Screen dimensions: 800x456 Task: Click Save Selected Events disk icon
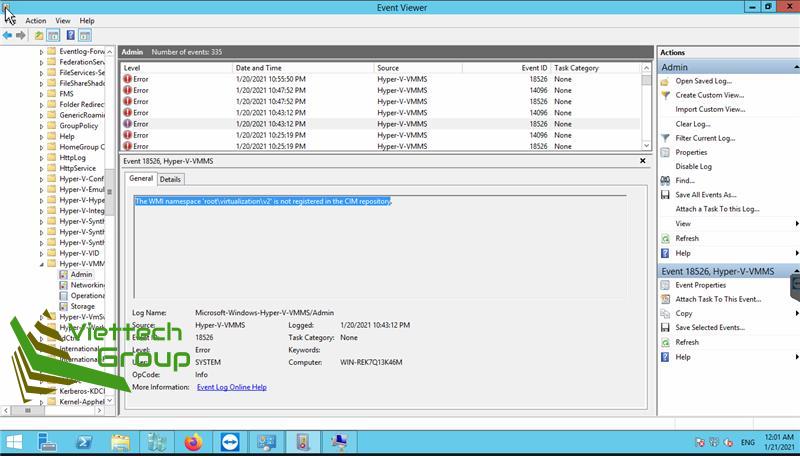coord(665,328)
